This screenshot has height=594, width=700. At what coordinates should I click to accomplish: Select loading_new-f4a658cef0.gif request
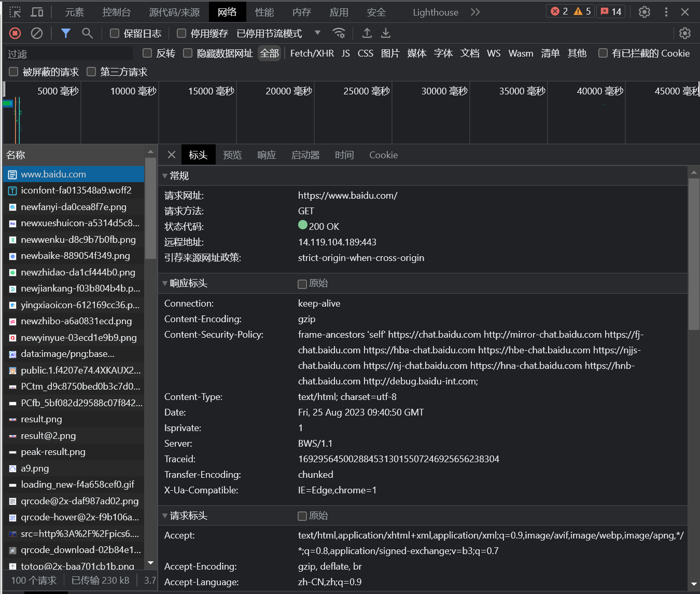[x=74, y=485]
